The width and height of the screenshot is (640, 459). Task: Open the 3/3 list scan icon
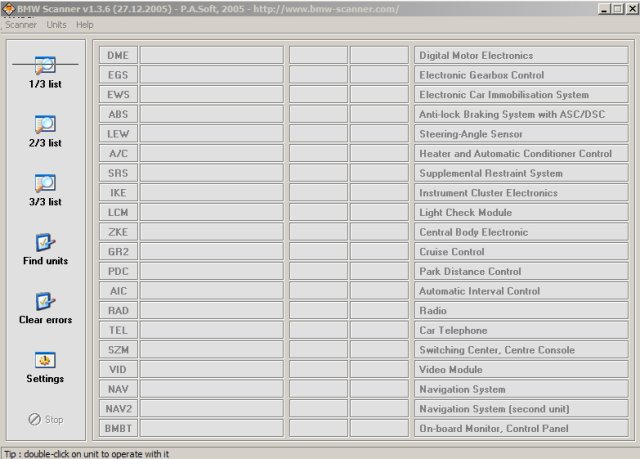pyautogui.click(x=45, y=183)
